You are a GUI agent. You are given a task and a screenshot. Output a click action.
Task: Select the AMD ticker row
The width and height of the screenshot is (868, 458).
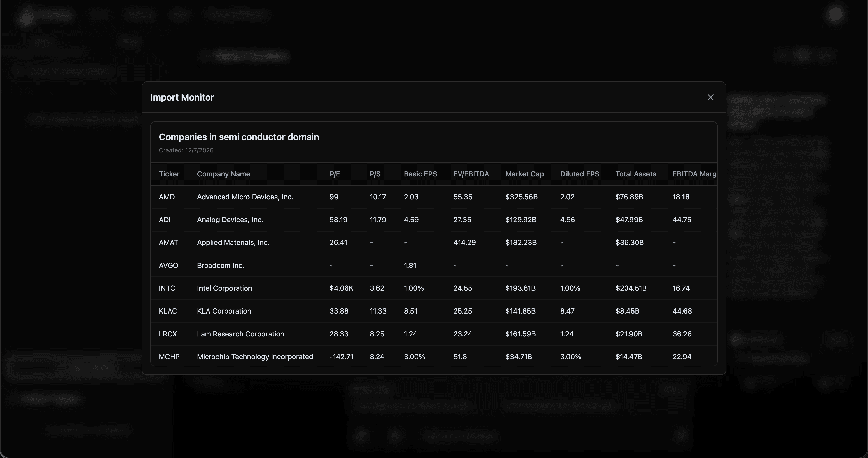tap(167, 197)
